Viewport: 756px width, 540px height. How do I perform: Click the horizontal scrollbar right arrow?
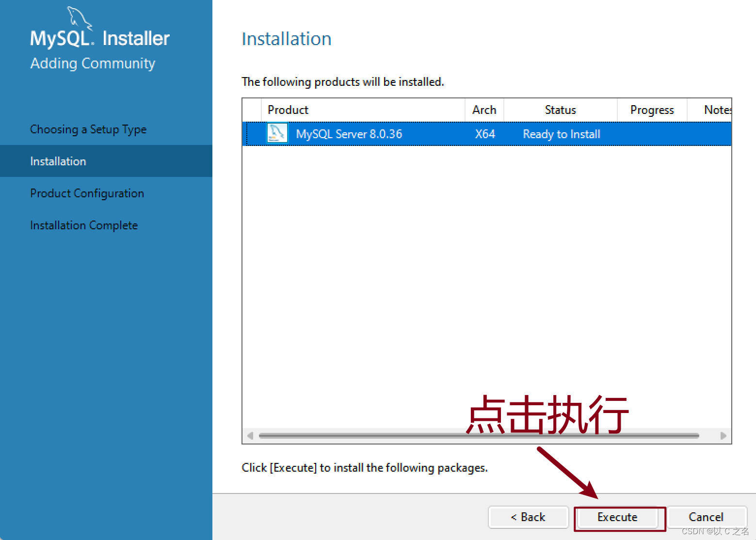[x=724, y=435]
